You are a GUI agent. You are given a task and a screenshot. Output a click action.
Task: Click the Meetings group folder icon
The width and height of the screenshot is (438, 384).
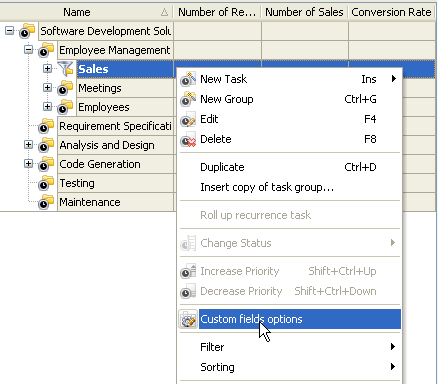pos(65,88)
